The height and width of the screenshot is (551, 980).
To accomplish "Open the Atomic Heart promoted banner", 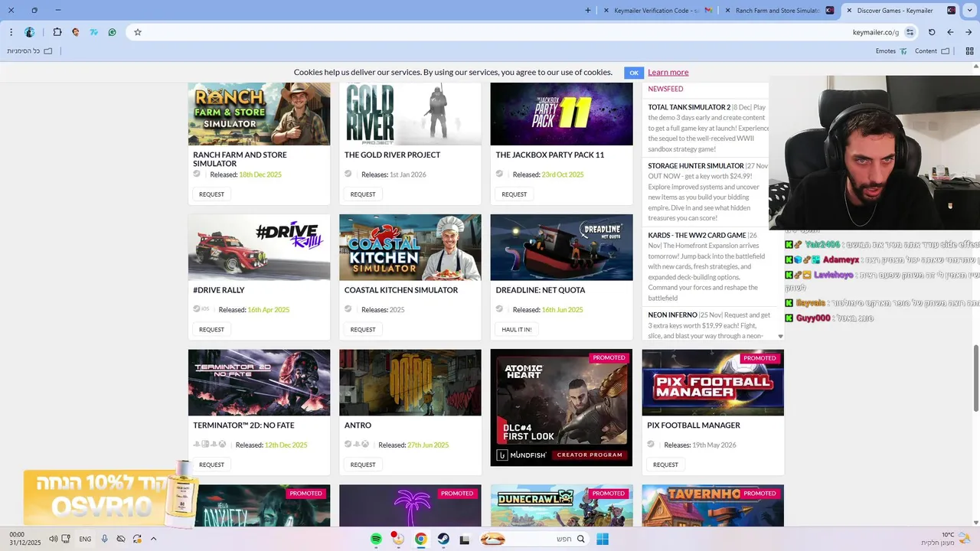I will [x=562, y=408].
